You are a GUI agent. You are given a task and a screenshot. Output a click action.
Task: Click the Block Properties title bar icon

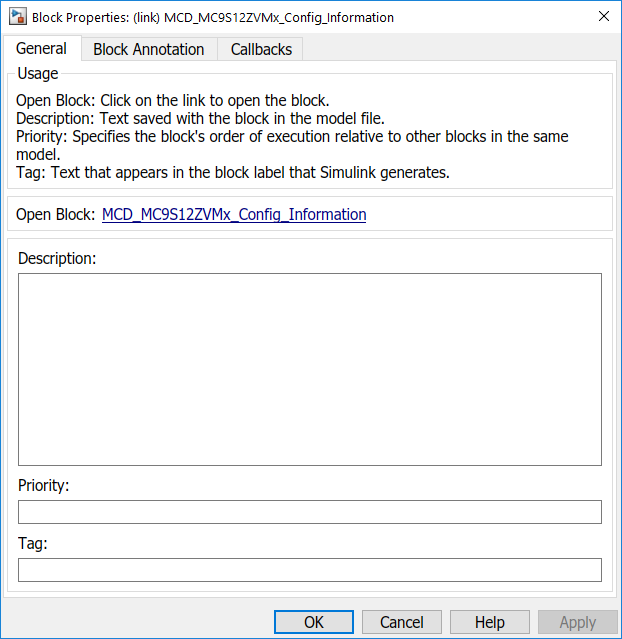coord(17,17)
